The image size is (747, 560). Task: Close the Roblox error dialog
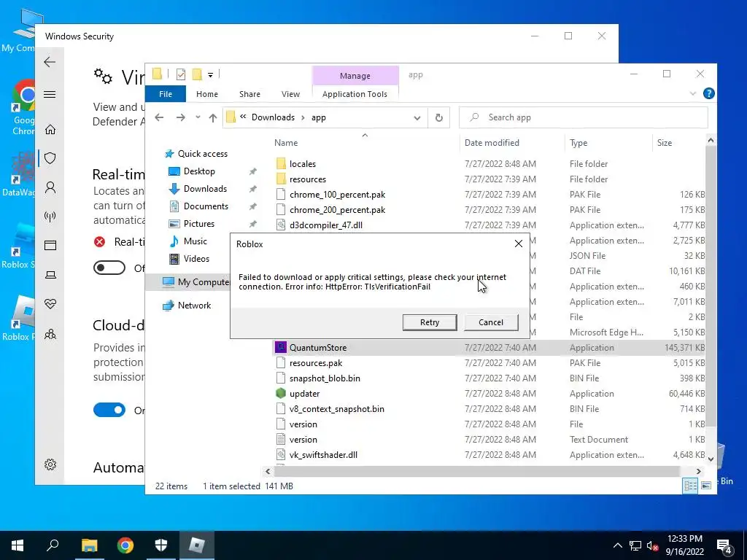click(519, 244)
